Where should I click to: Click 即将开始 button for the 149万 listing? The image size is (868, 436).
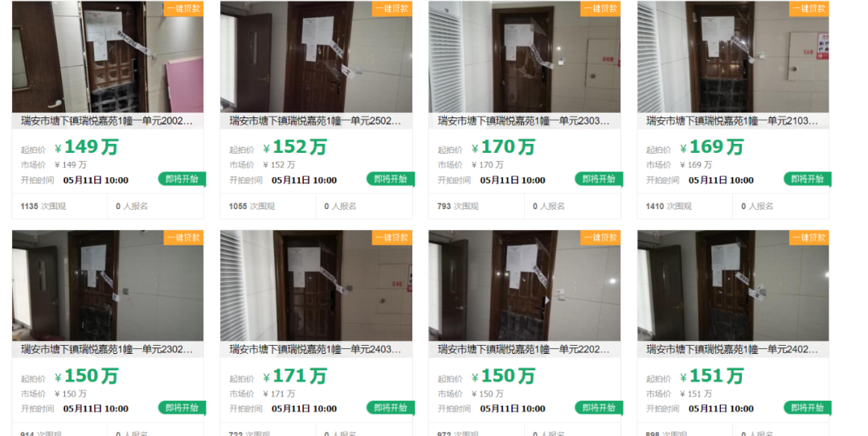(182, 179)
